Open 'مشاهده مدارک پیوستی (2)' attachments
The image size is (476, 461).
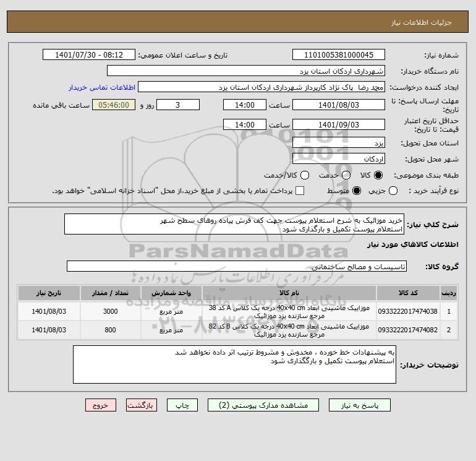click(263, 405)
